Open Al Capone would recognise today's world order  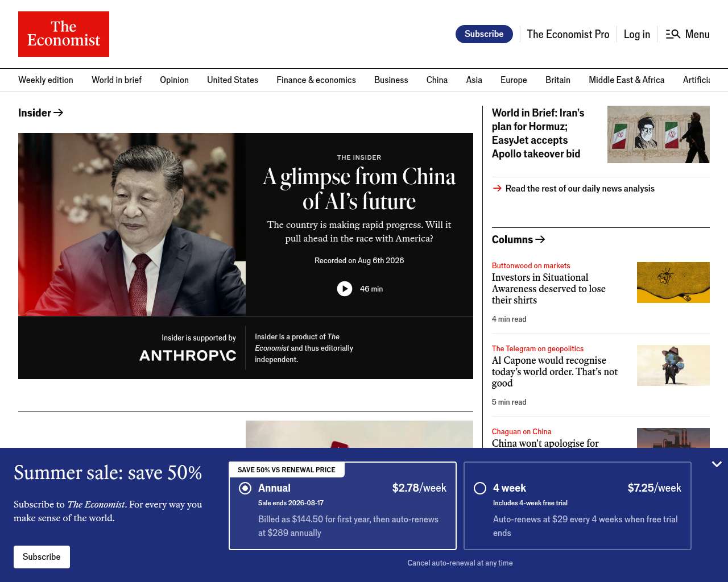pos(555,372)
